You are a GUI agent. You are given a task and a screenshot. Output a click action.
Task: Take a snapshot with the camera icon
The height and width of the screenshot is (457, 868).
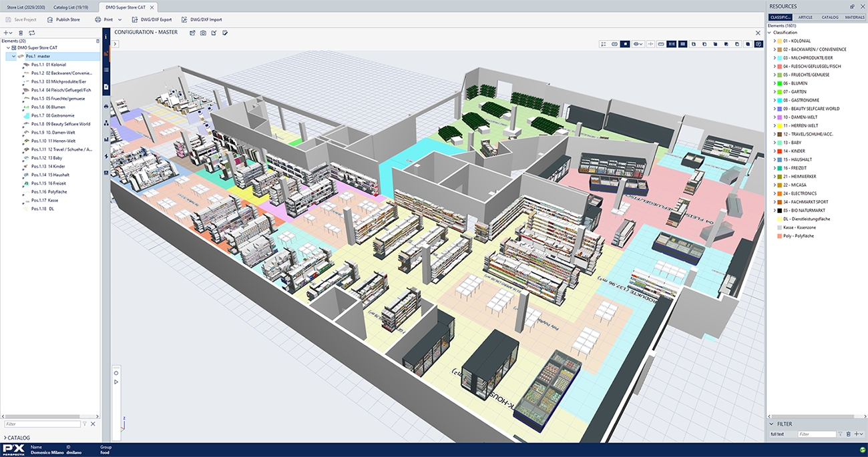pyautogui.click(x=203, y=32)
